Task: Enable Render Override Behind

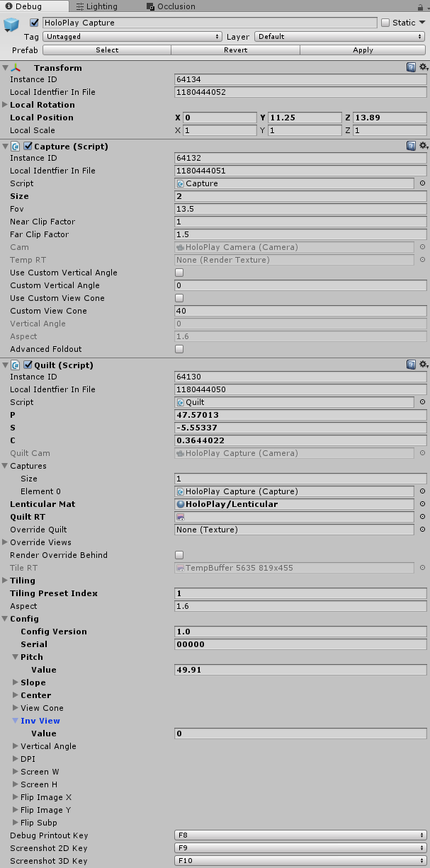Action: pyautogui.click(x=179, y=555)
